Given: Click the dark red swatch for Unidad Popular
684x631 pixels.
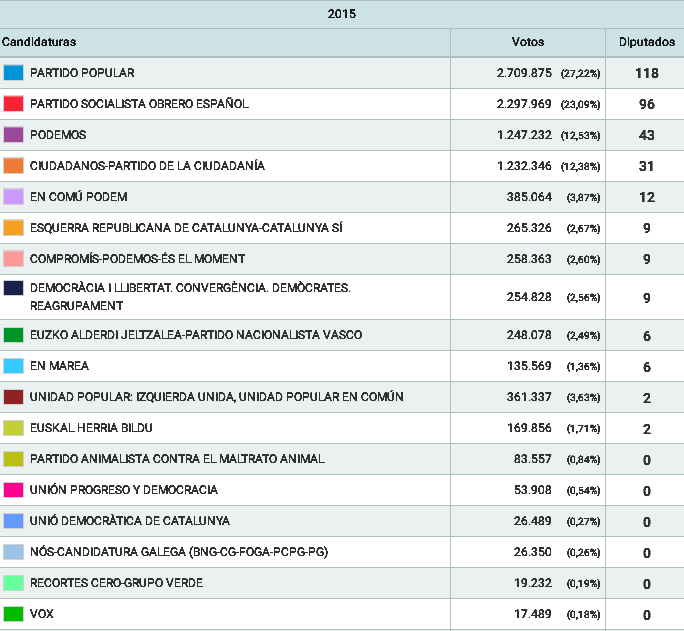Looking at the screenshot, I should [x=13, y=397].
